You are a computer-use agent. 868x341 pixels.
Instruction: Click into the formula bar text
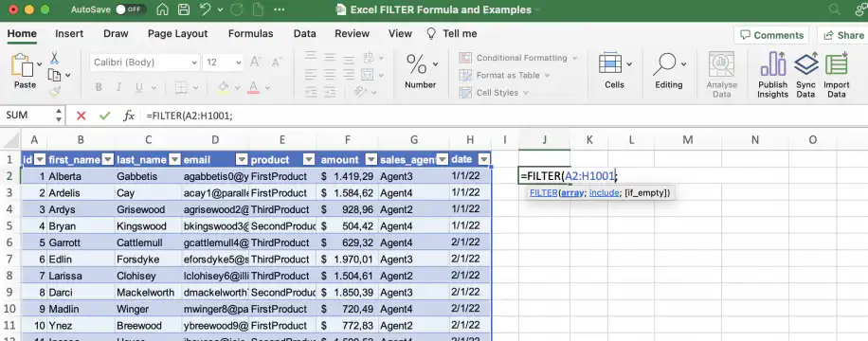pyautogui.click(x=190, y=116)
